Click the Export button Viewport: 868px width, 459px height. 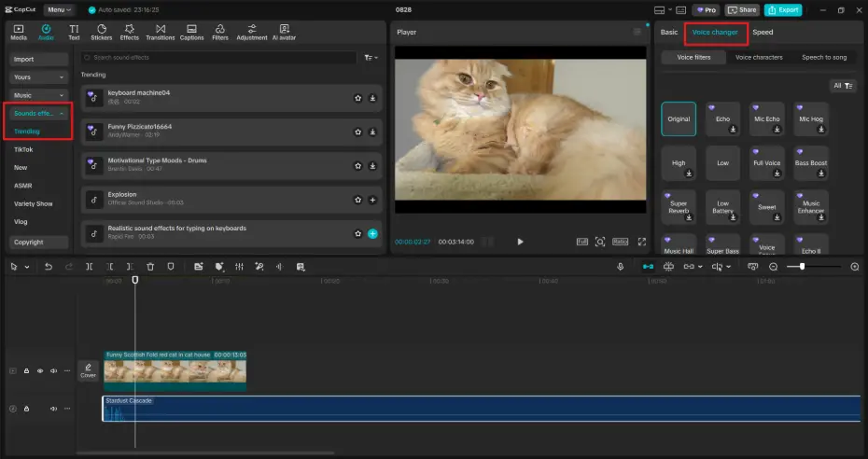click(x=782, y=9)
